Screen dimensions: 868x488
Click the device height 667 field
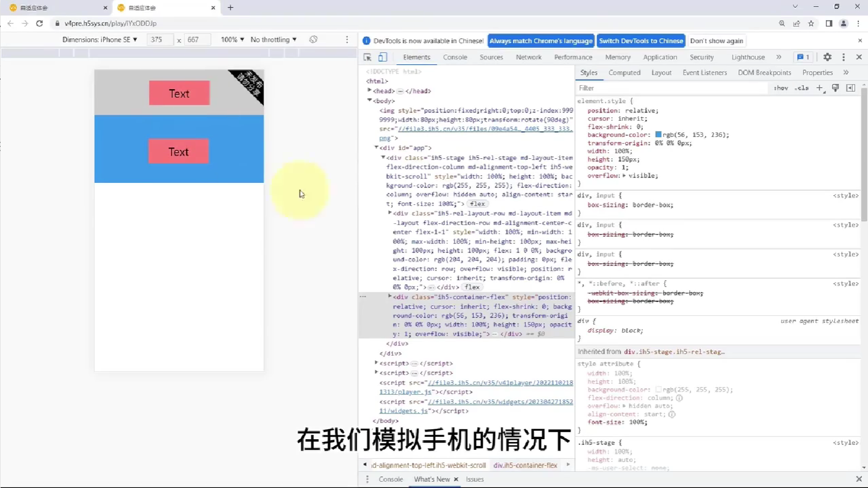[197, 40]
